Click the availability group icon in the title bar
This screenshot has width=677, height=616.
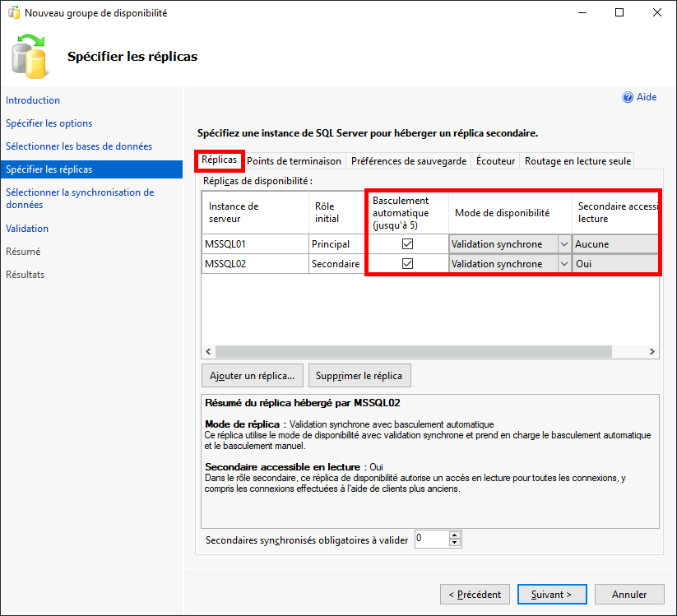[13, 12]
